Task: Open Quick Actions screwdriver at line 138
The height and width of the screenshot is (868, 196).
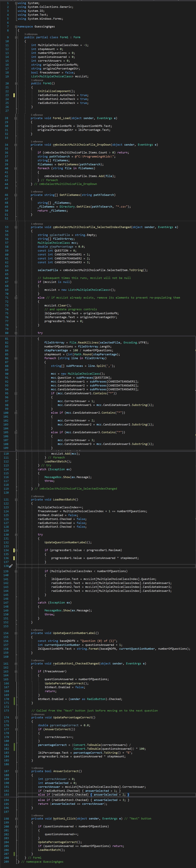Action: point(10,566)
